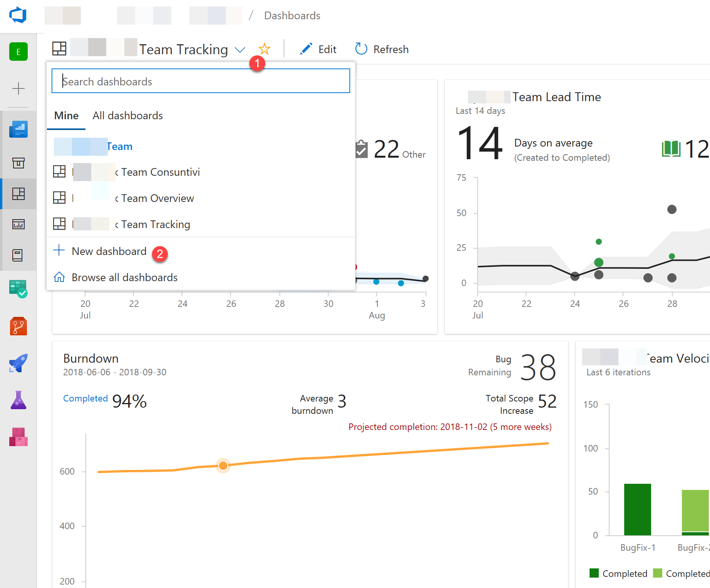Click the Edit button
This screenshot has width=710, height=588.
click(318, 49)
